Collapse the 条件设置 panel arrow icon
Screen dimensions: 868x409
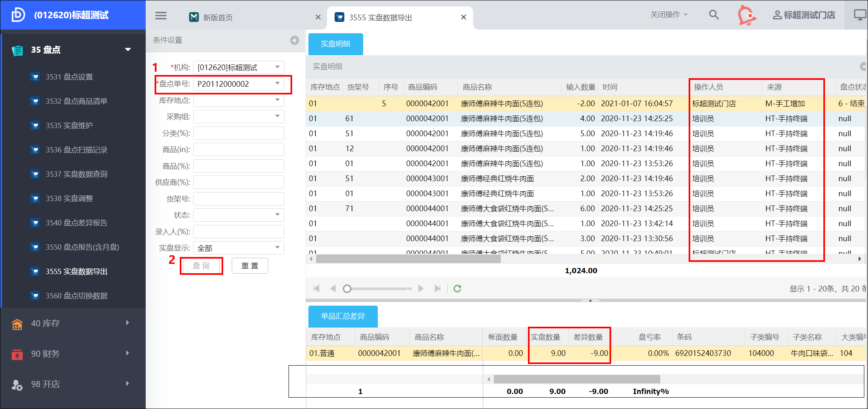(x=295, y=40)
